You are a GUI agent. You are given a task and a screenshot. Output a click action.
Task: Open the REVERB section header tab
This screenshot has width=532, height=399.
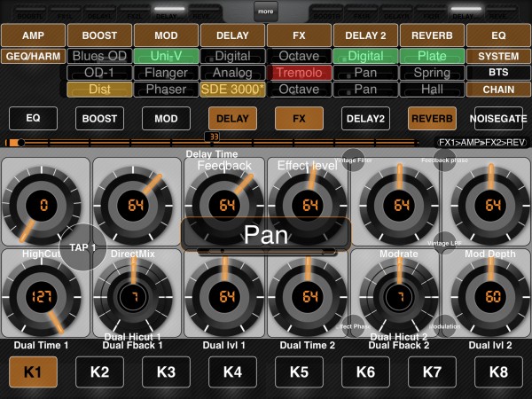(x=432, y=35)
